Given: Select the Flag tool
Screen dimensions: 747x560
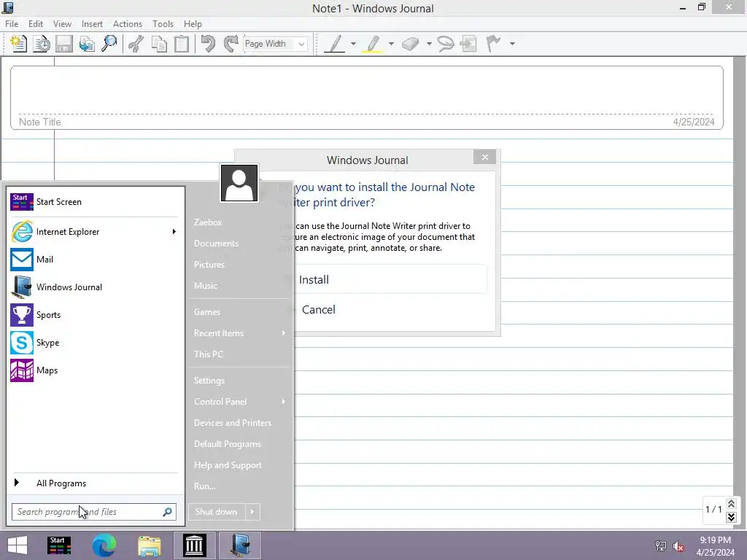Looking at the screenshot, I should pos(494,44).
